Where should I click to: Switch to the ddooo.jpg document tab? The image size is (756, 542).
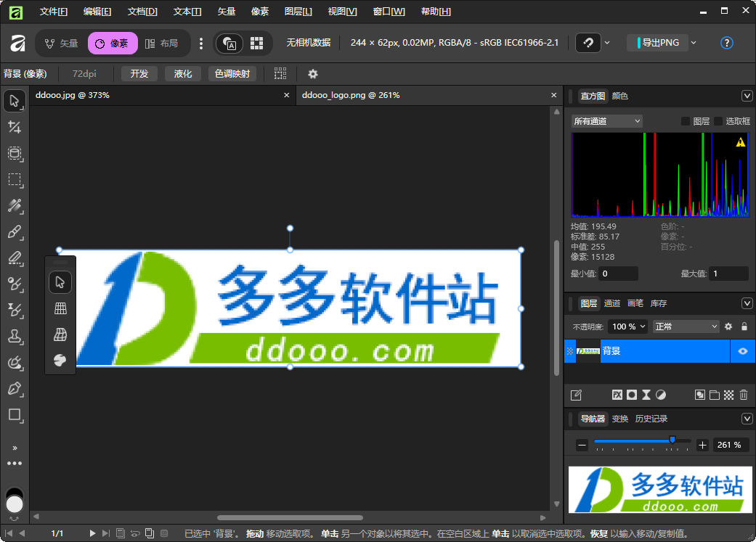coord(73,95)
